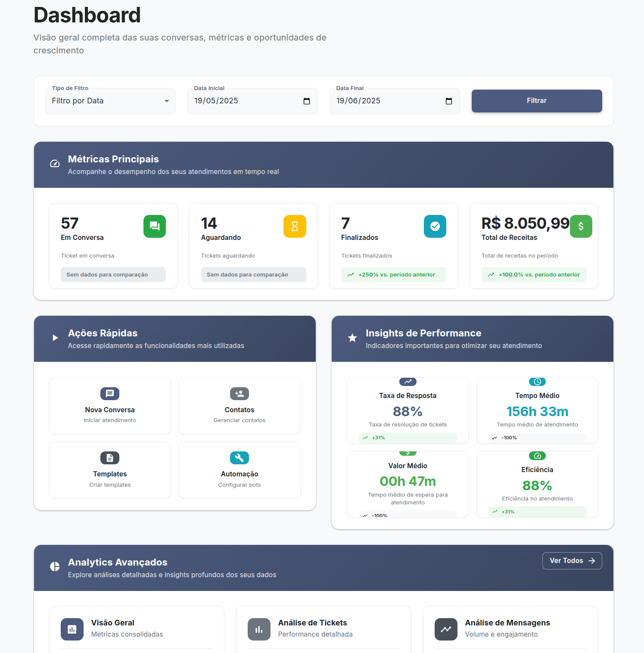
Task: Open the Visão Geral analytics card
Action: [x=137, y=629]
